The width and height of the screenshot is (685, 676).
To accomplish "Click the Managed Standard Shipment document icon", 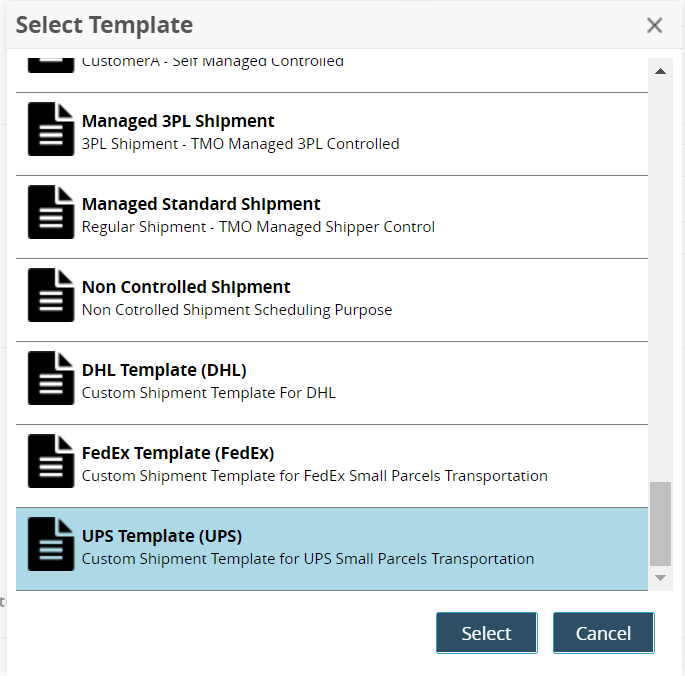I will point(51,212).
